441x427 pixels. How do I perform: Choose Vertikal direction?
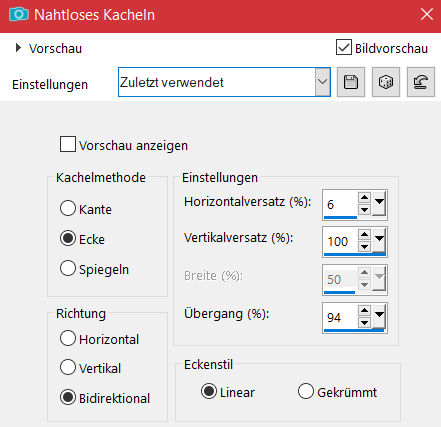(68, 367)
